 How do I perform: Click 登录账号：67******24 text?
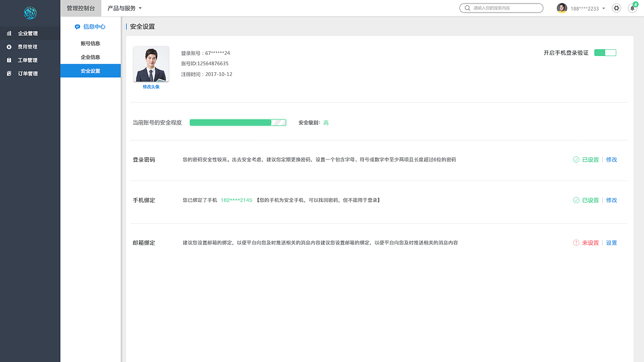[205, 53]
